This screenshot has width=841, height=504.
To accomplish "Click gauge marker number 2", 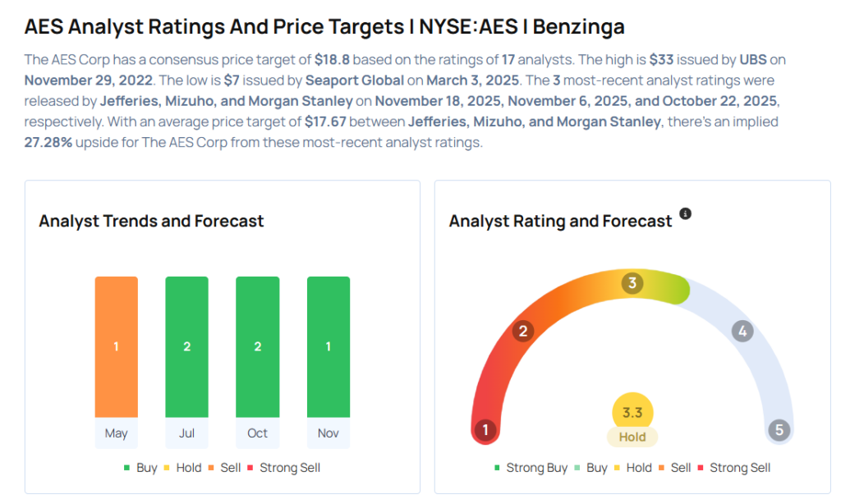I will coord(522,332).
